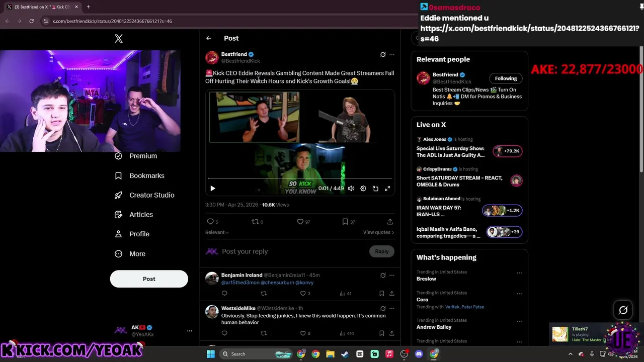Bookmark Benjamin Ireland's reply
The image size is (644, 362).
tap(382, 294)
